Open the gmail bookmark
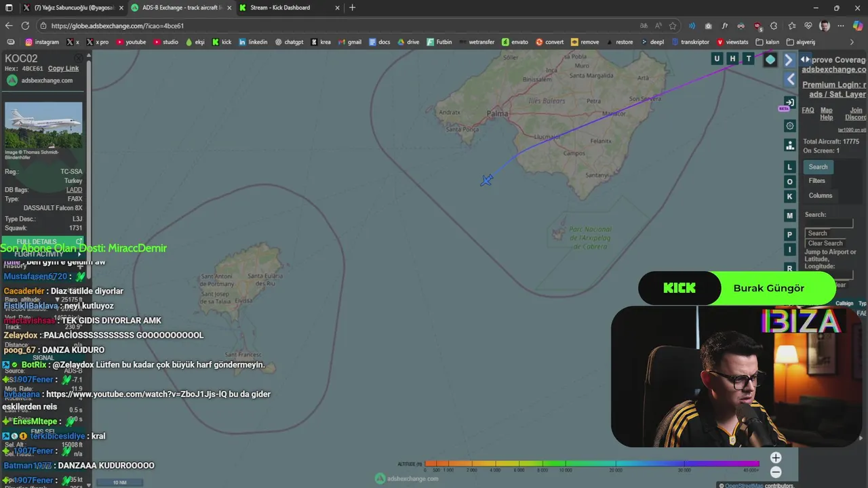 [349, 42]
